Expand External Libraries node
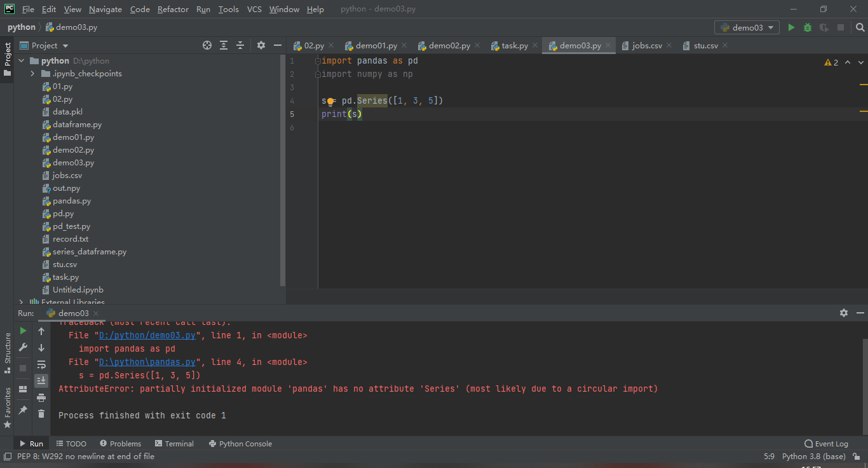Screen dimensions: 868x468 click(21, 302)
